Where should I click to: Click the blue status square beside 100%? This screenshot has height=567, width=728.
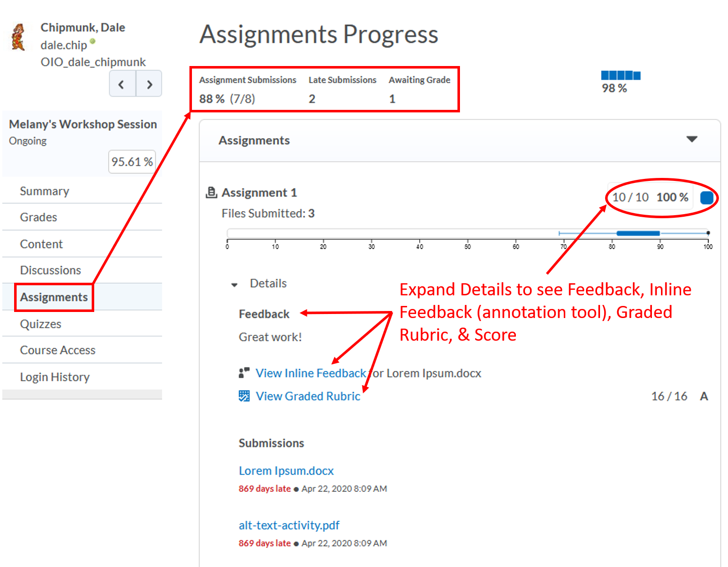[707, 197]
